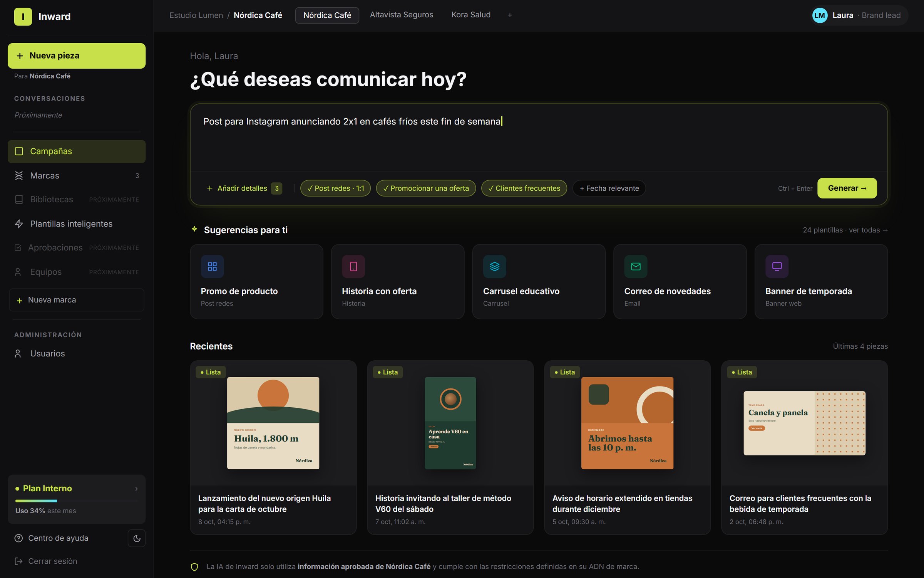This screenshot has height=578, width=924.
Task: Click the shield icon in footer notice
Action: pos(194,567)
